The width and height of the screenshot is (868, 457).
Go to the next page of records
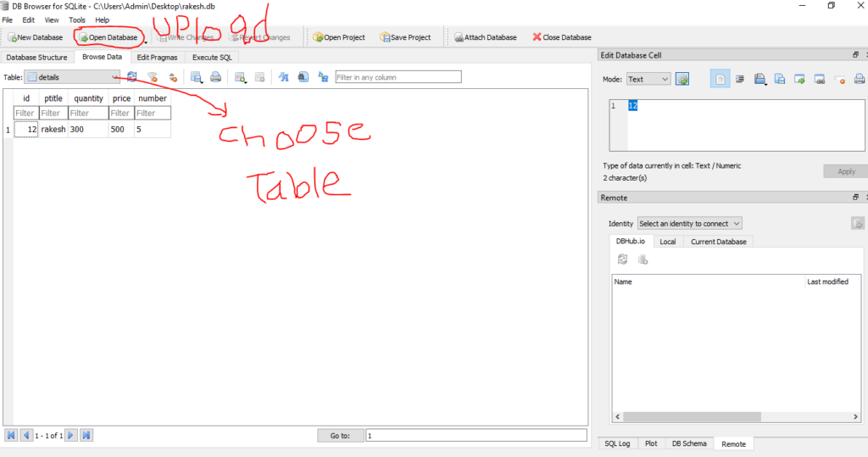(x=71, y=436)
